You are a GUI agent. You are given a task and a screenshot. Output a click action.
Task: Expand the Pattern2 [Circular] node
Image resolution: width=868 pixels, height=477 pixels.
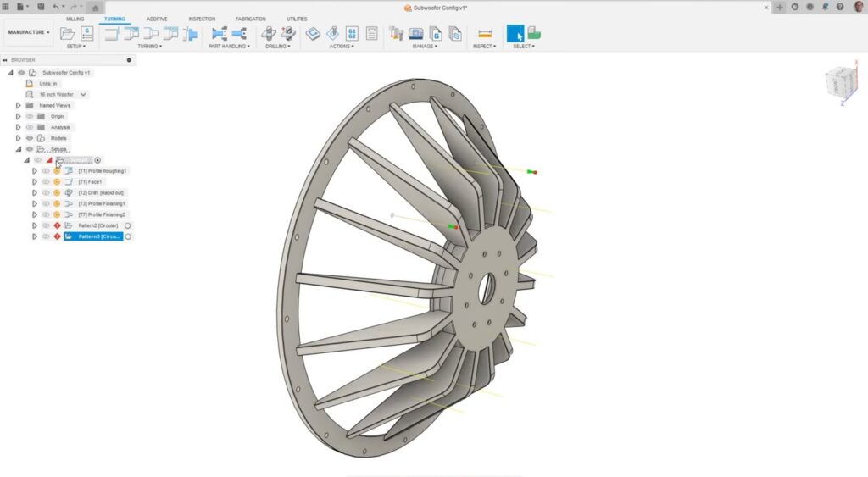35,225
